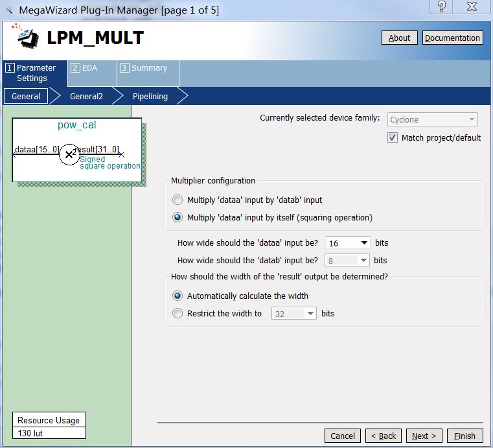This screenshot has width=493, height=448.
Task: Go to the Pipelining step
Action: point(150,96)
